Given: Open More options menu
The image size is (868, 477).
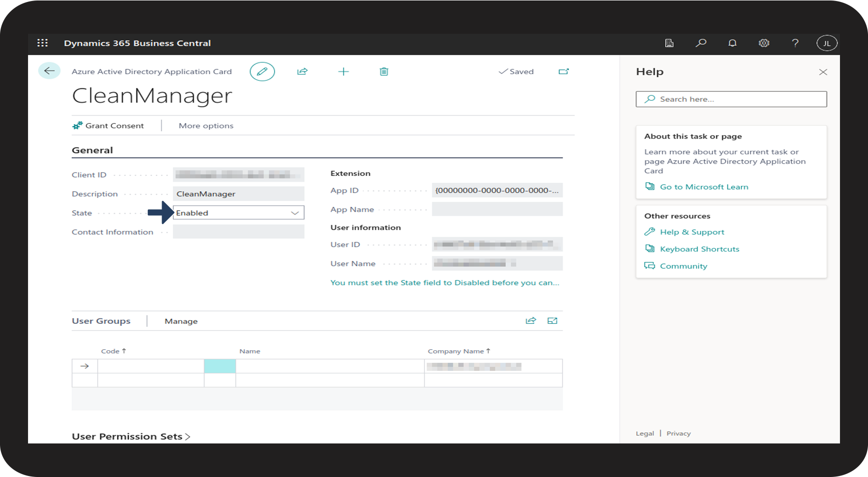Looking at the screenshot, I should (206, 126).
